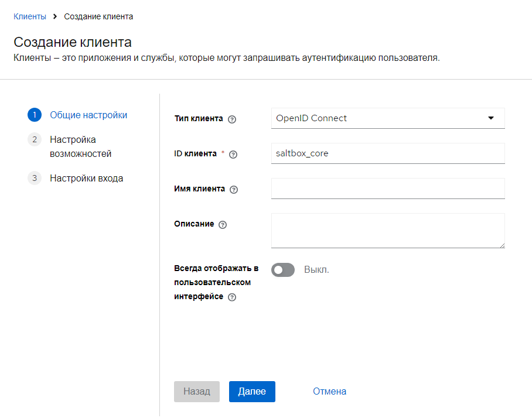
Task: Click the caret arrow in Тип клиента select
Action: point(491,118)
